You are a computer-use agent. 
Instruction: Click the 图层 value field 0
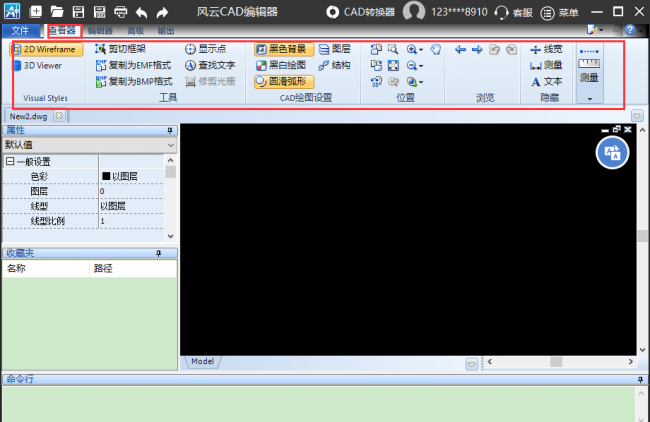[132, 191]
